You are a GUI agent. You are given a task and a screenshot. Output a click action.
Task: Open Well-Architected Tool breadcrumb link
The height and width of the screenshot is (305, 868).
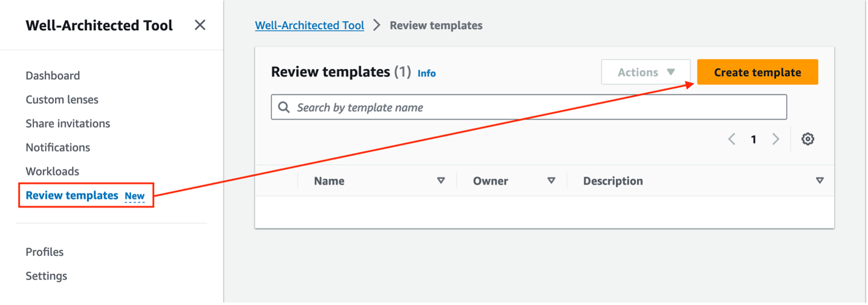click(309, 25)
